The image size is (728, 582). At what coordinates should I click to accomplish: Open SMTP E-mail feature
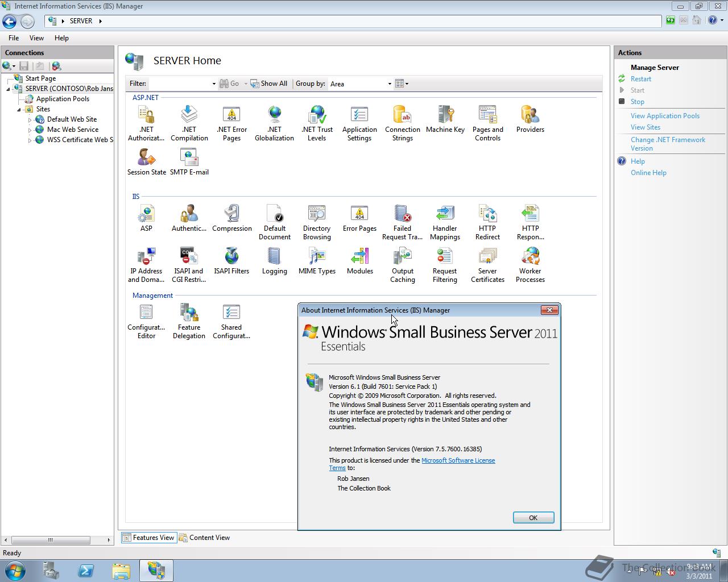[189, 162]
